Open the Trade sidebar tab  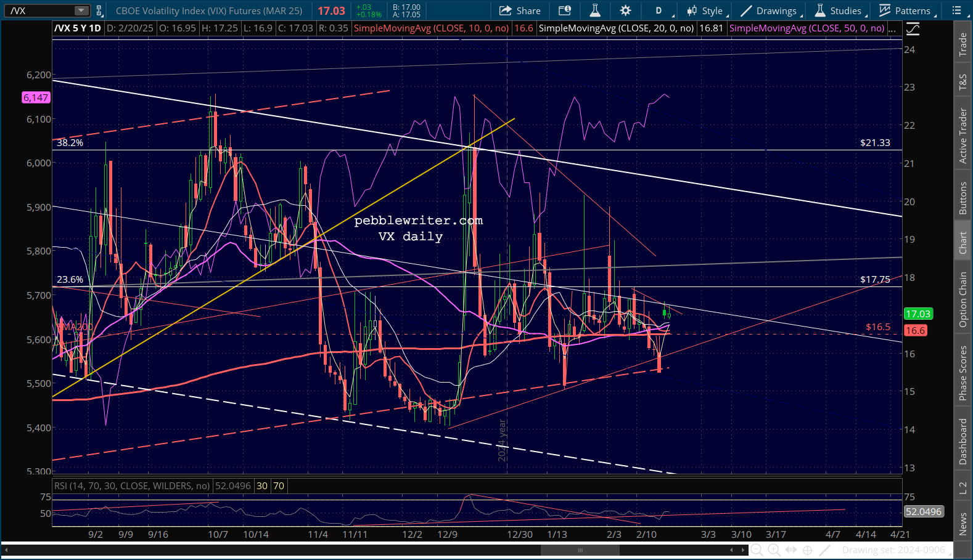[963, 44]
